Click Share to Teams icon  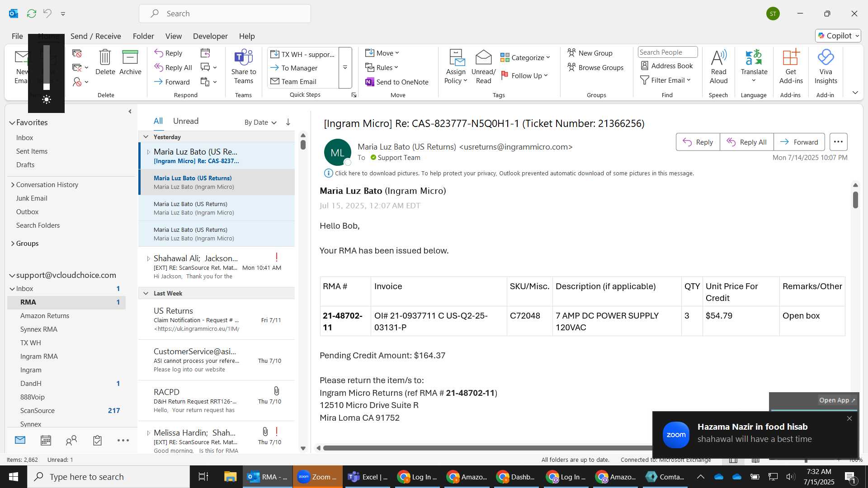pyautogui.click(x=244, y=67)
